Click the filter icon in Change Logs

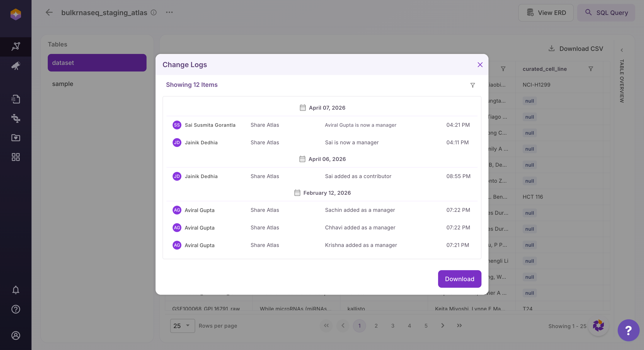(x=472, y=85)
